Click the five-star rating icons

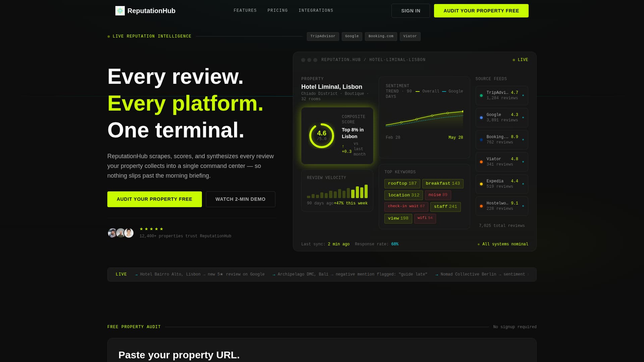click(151, 229)
